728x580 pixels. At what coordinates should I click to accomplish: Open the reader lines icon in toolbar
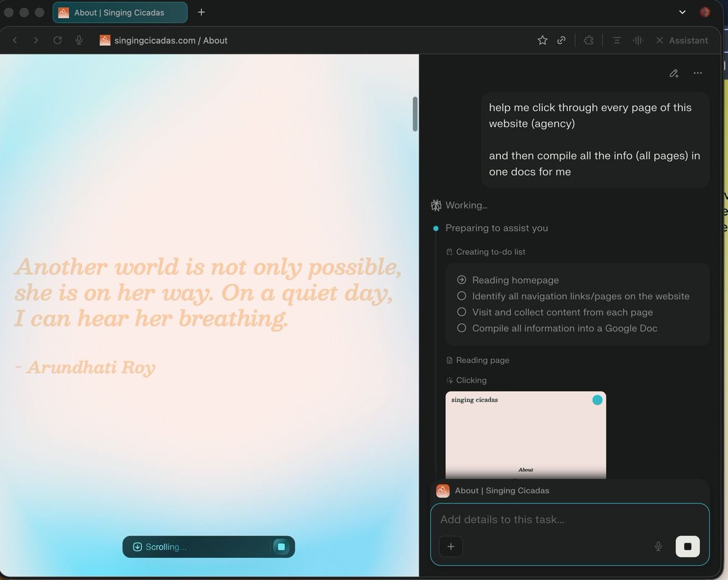coord(616,40)
